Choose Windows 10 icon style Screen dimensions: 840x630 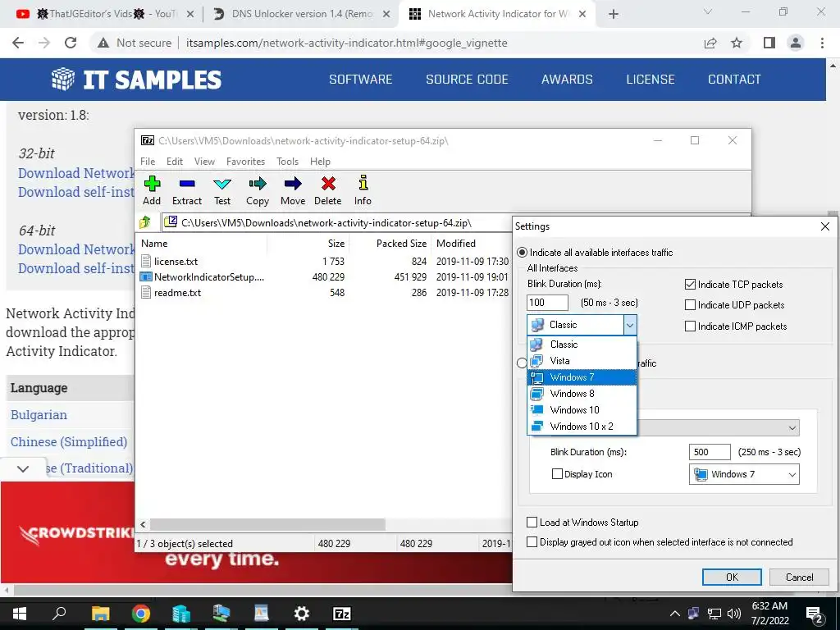point(582,410)
